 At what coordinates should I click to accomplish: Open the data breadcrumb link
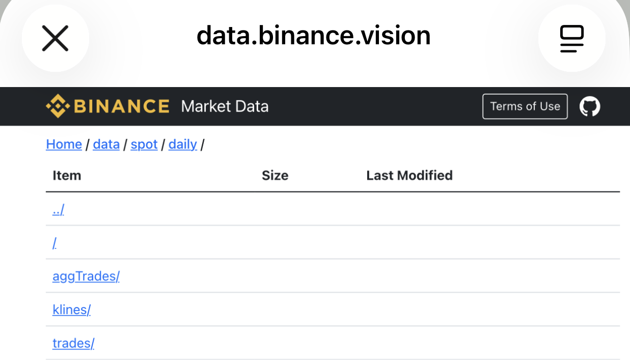106,145
